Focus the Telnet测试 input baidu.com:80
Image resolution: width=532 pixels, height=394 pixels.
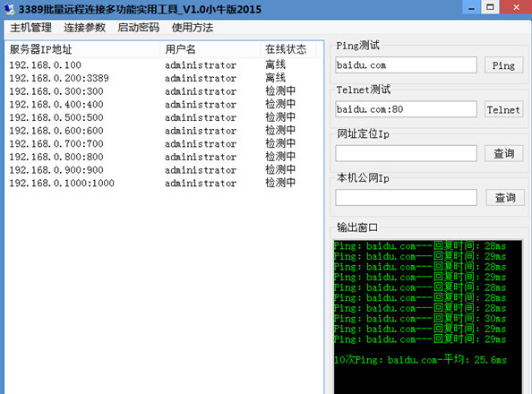(406, 109)
